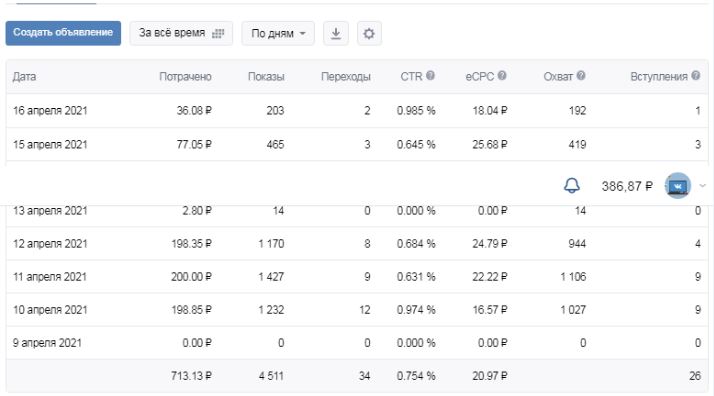The width and height of the screenshot is (714, 396).
Task: Open the VK account avatar
Action: pyautogui.click(x=678, y=186)
